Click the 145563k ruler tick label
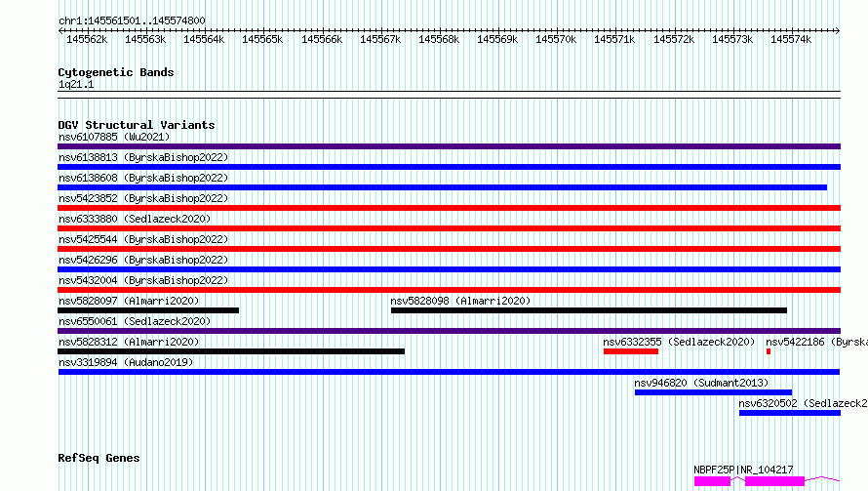Image resolution: width=868 pixels, height=491 pixels. 145,40
